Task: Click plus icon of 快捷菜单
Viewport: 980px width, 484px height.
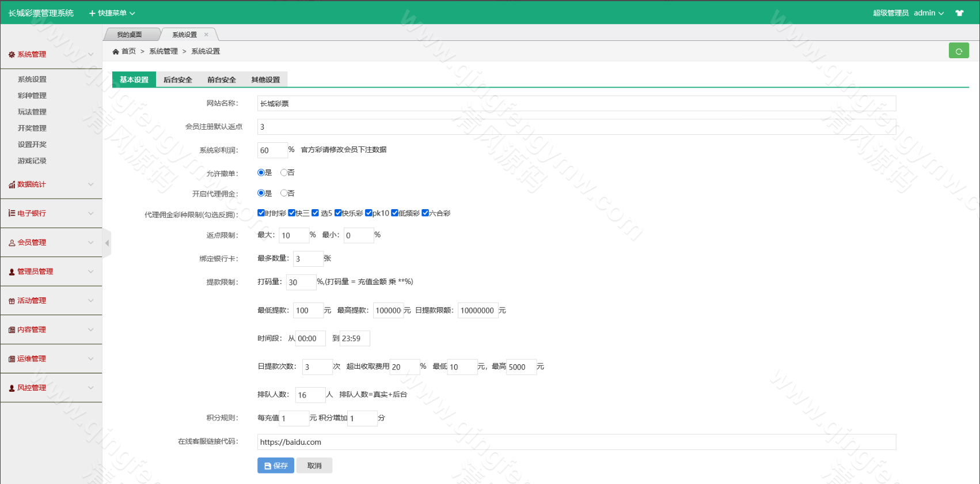Action: [92, 13]
